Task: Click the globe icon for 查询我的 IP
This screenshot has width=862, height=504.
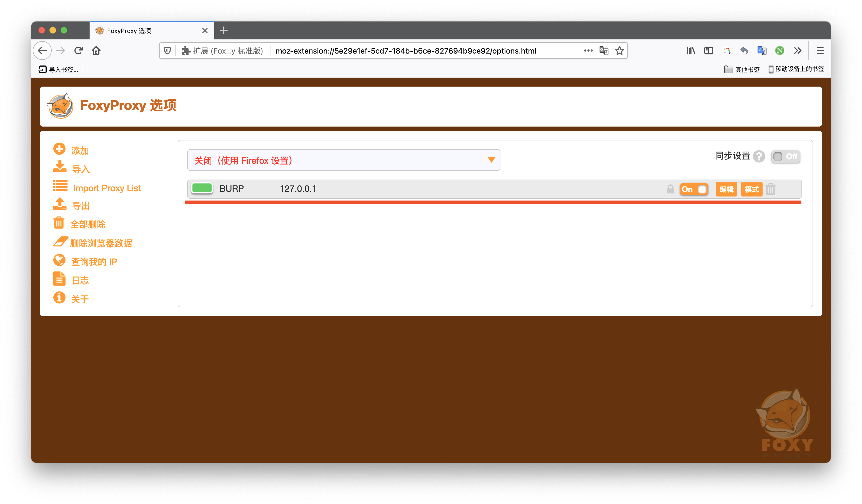Action: (59, 260)
